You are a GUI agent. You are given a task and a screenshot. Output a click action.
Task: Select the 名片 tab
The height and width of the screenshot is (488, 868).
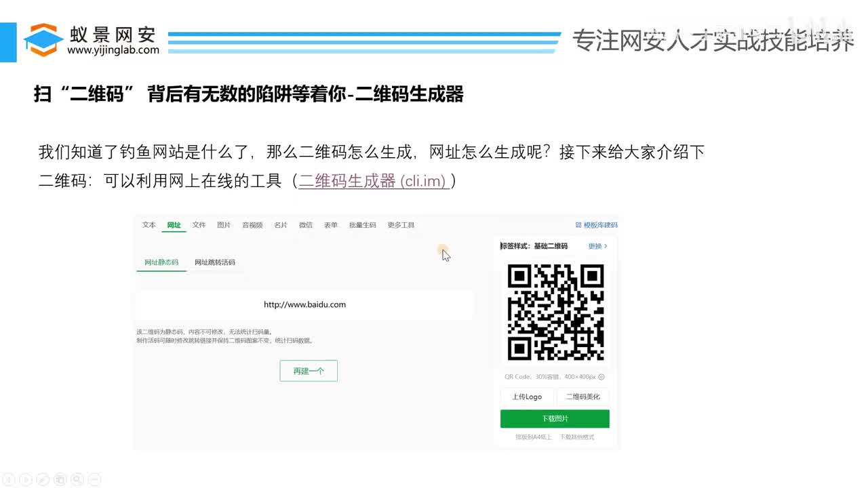click(x=281, y=225)
